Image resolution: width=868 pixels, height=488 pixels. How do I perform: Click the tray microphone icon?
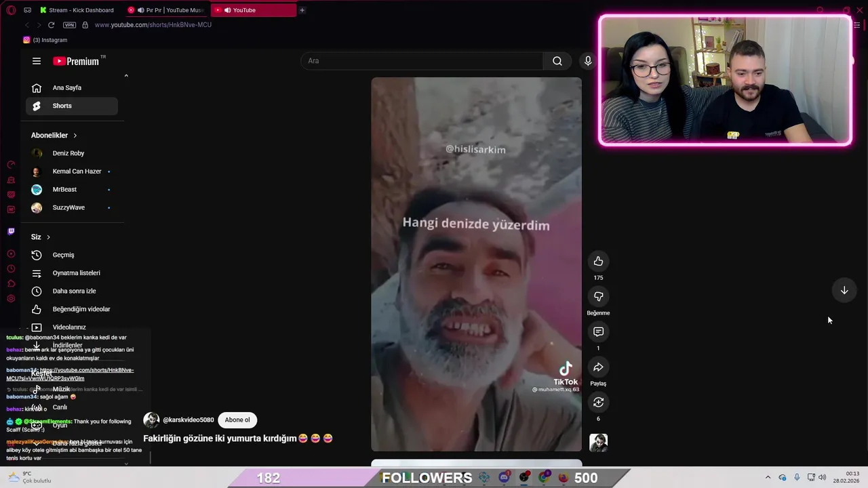click(x=797, y=477)
